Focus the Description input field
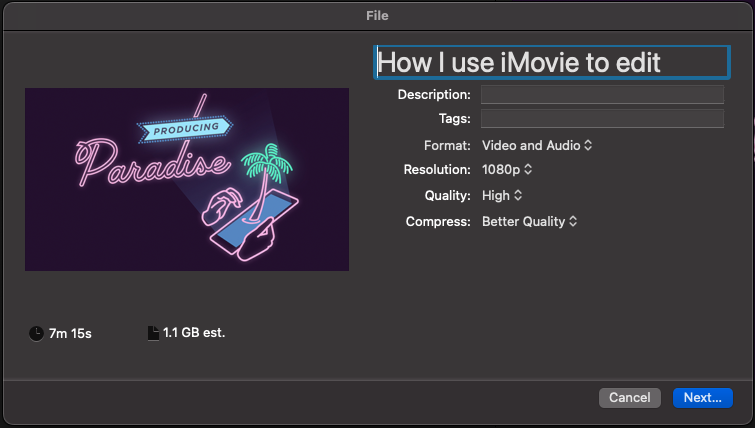 (x=602, y=94)
